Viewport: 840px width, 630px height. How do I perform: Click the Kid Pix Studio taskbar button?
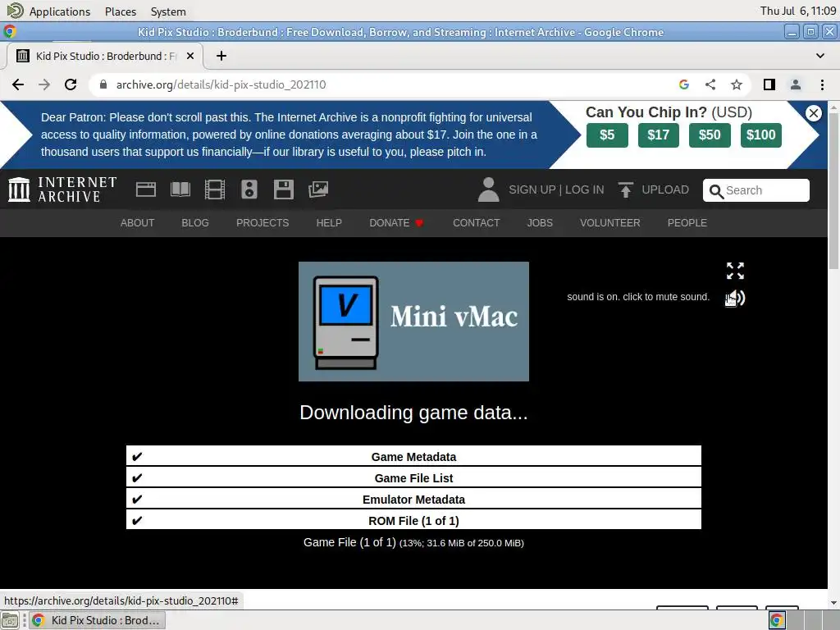[x=97, y=620]
